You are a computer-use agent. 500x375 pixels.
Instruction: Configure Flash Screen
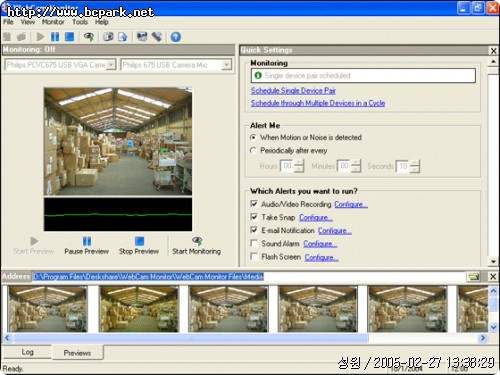click(322, 257)
